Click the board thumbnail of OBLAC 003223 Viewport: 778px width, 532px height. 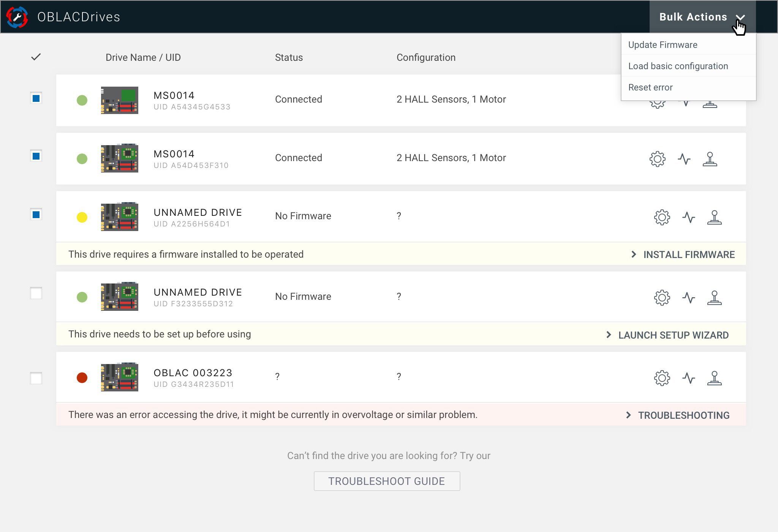[x=119, y=377]
